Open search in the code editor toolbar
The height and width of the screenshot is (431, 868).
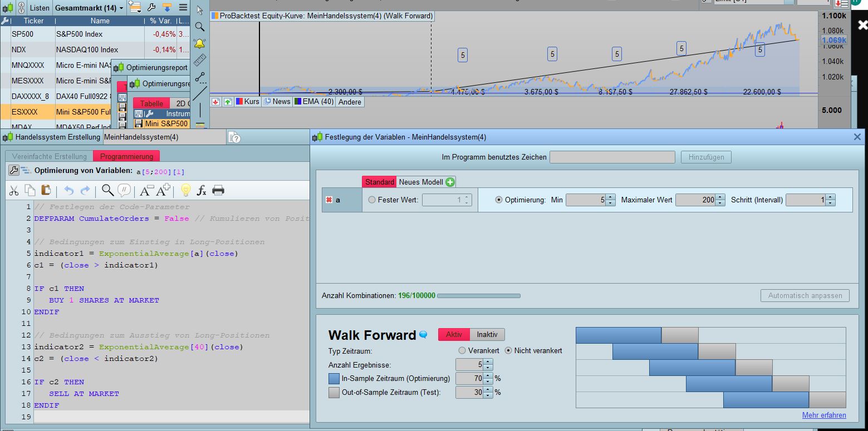point(108,191)
